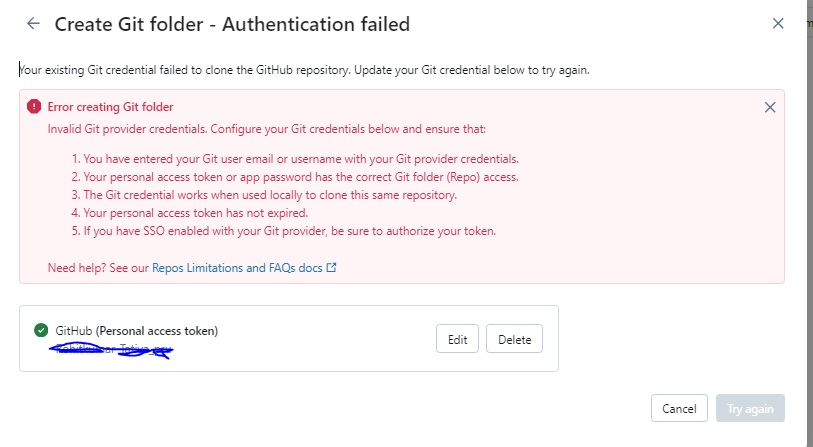The height and width of the screenshot is (447, 813).
Task: Close the Create Git folder dialog
Action: [x=778, y=23]
